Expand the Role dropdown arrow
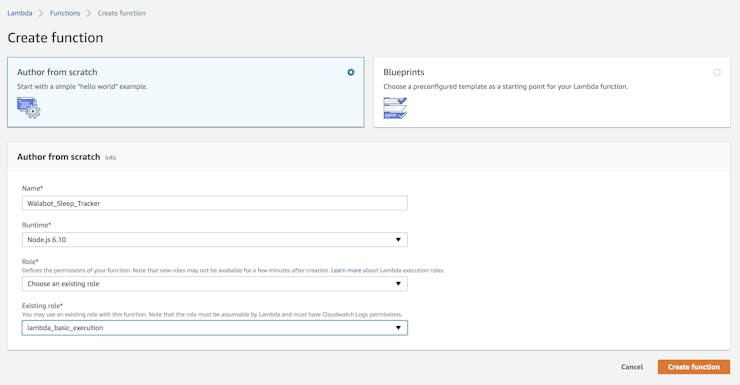 [398, 284]
